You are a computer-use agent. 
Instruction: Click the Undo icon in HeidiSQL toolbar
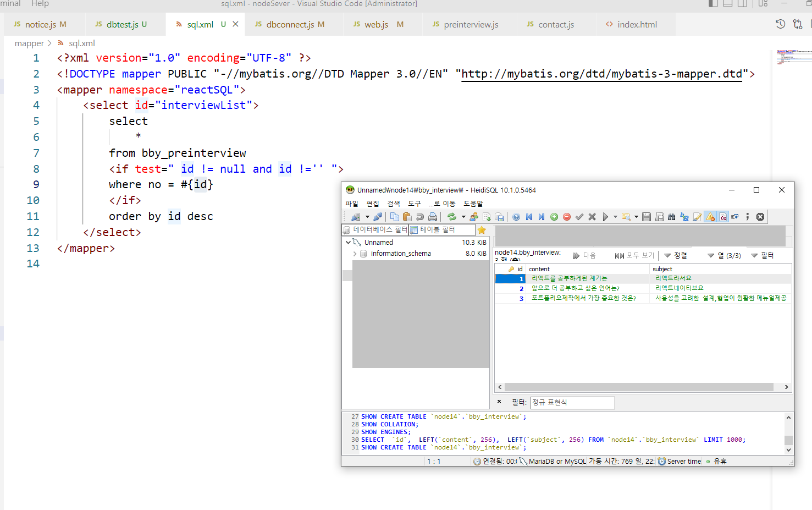(x=420, y=217)
